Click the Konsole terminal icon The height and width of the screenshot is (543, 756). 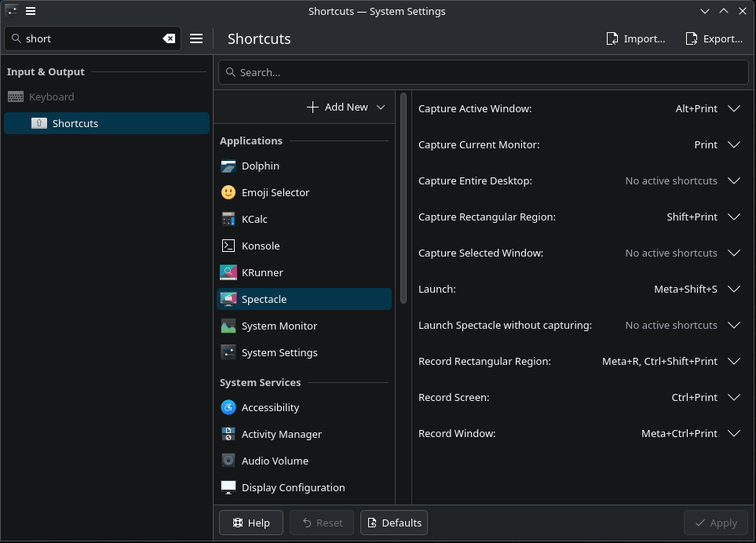tap(228, 246)
